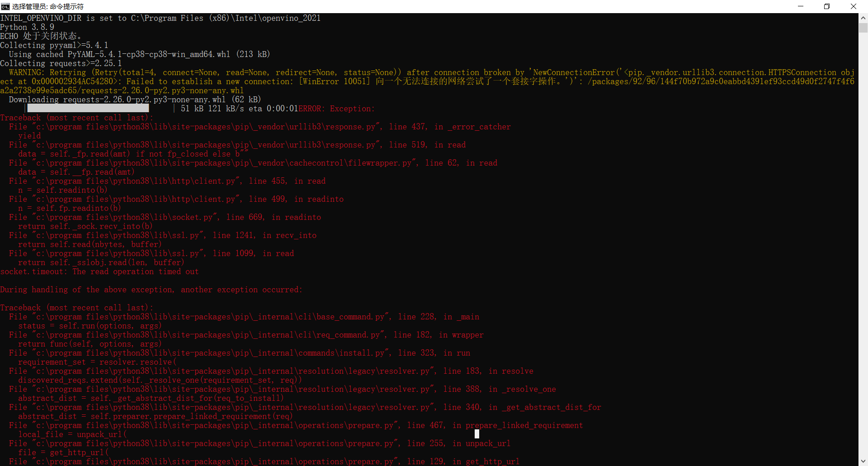The width and height of the screenshot is (868, 466).
Task: Click the 'ERROR: Exception:' text
Action: [337, 109]
